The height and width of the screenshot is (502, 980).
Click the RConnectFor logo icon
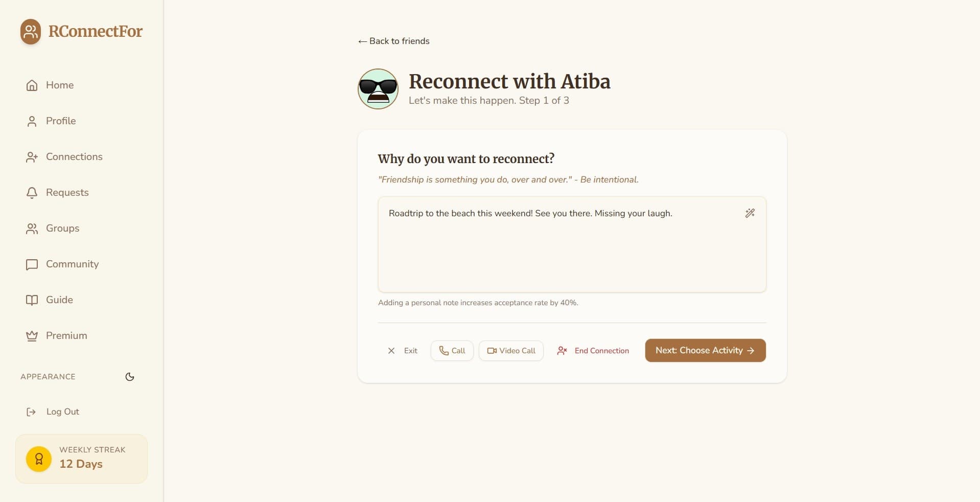pyautogui.click(x=30, y=31)
